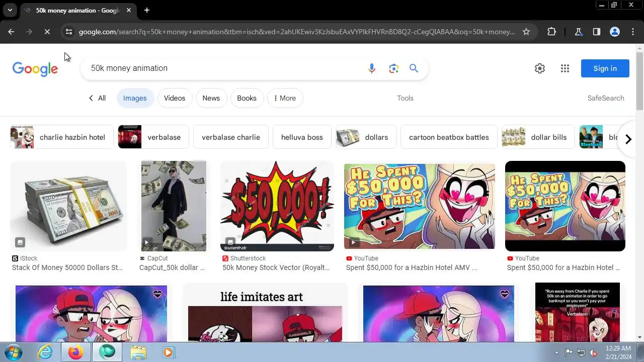
Task: Open the media player taskbar icon
Action: (x=168, y=352)
